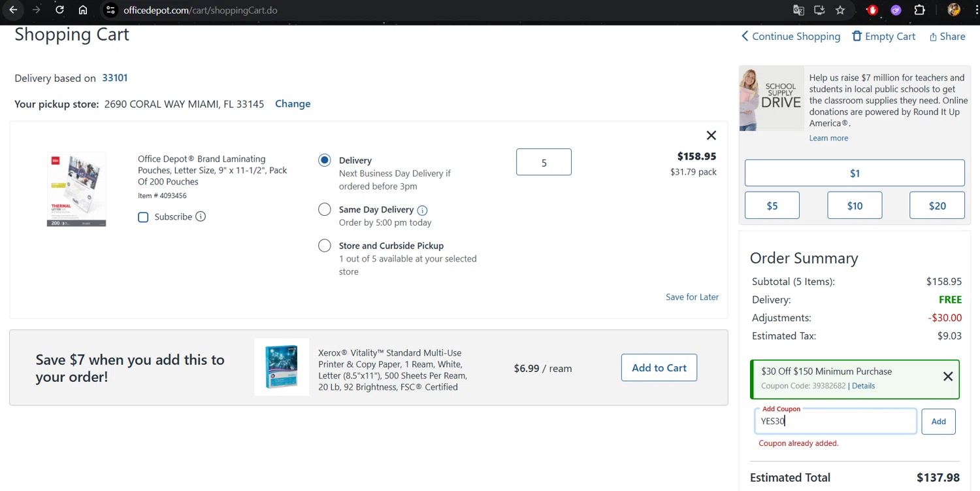Add Xerox paper to cart

pos(659,367)
